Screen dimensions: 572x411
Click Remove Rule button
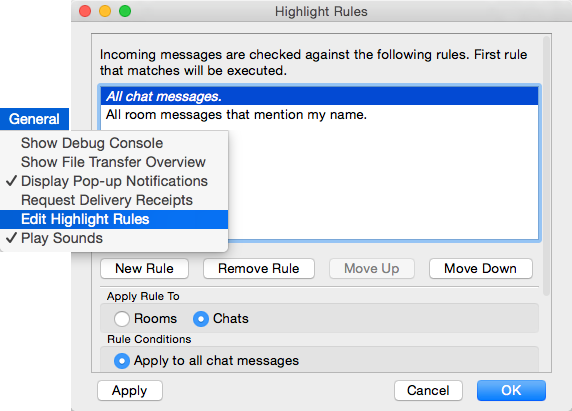(259, 269)
